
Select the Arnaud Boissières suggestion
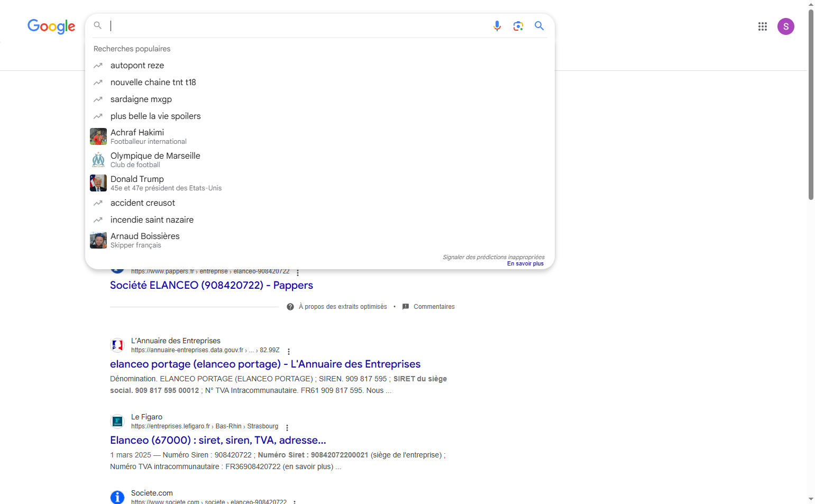tap(320, 240)
